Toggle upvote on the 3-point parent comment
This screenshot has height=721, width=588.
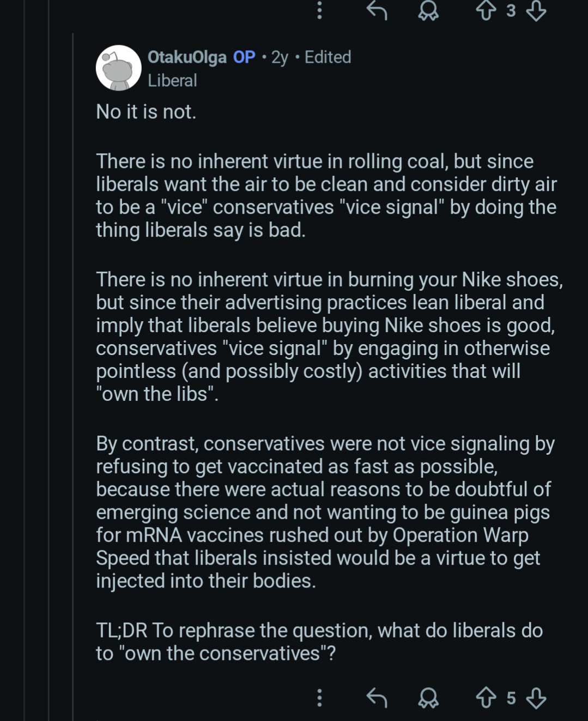pos(486,10)
